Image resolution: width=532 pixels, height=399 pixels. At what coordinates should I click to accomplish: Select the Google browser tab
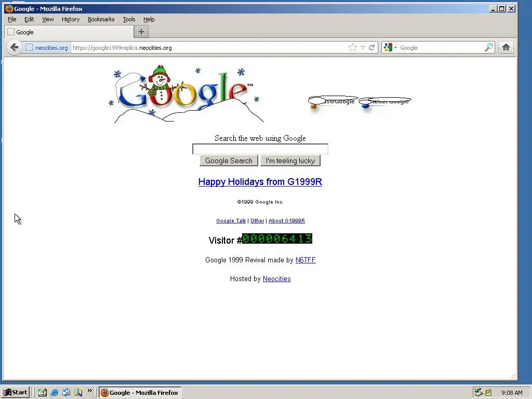pyautogui.click(x=69, y=32)
